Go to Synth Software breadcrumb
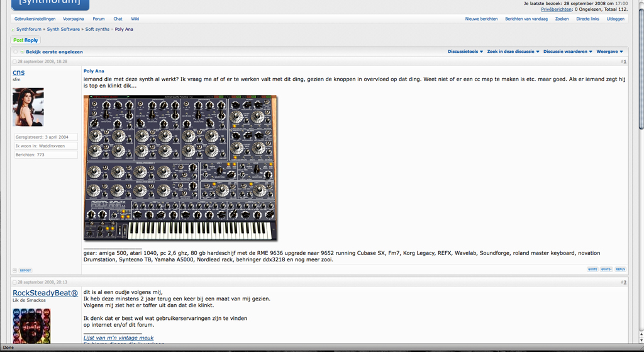This screenshot has width=644, height=352. [x=64, y=29]
